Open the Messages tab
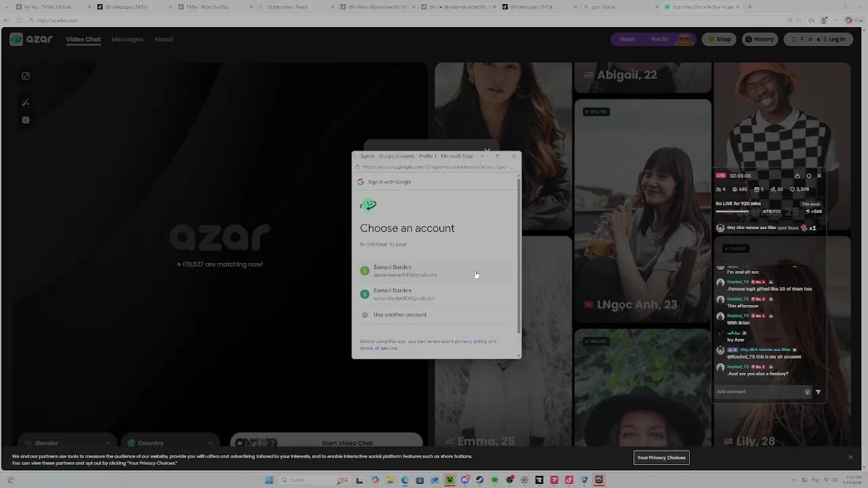The image size is (868, 488). pos(127,39)
